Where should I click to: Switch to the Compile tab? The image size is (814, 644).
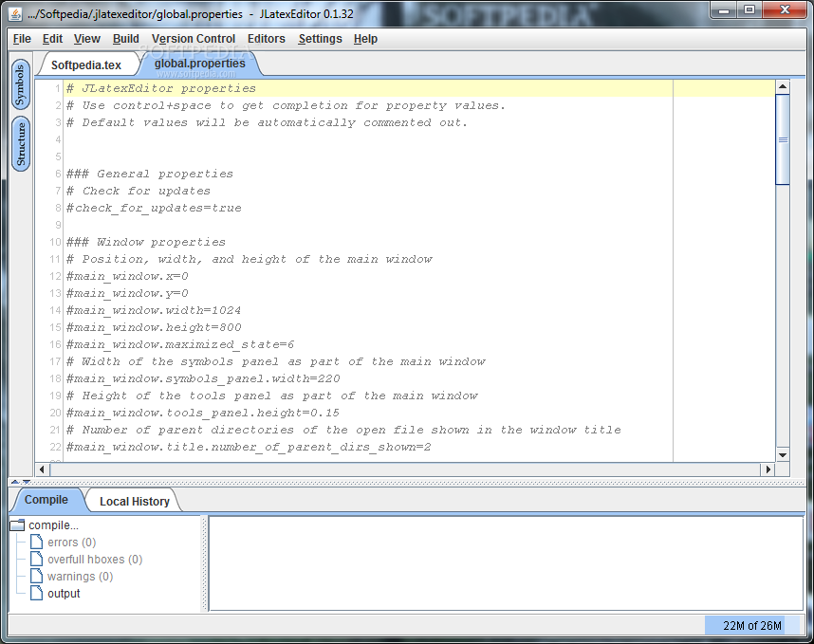[x=46, y=500]
